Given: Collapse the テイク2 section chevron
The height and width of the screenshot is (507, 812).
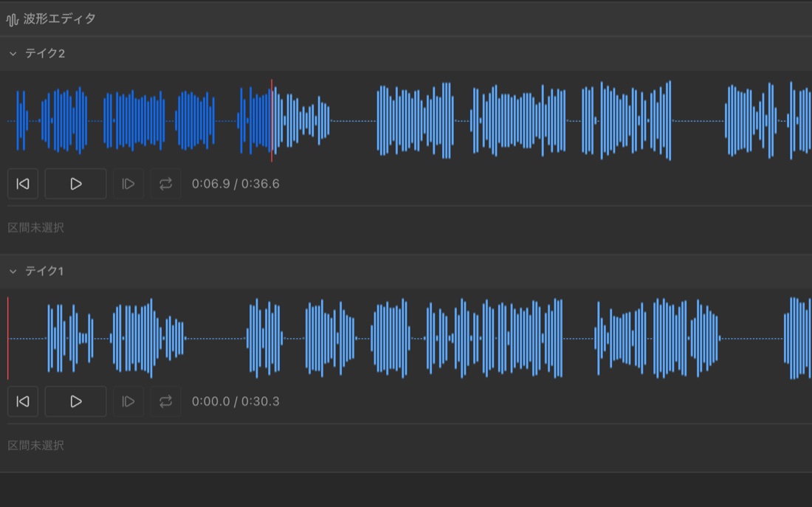Looking at the screenshot, I should coord(13,53).
